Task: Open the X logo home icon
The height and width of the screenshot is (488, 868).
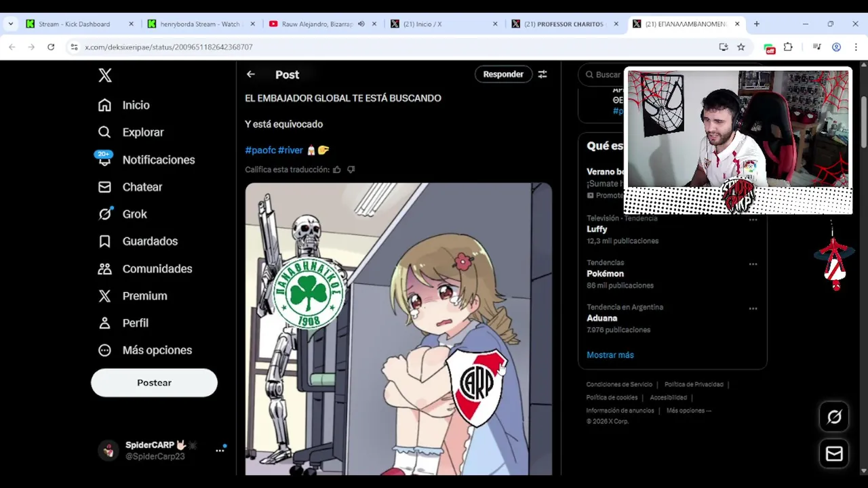Action: (x=105, y=75)
